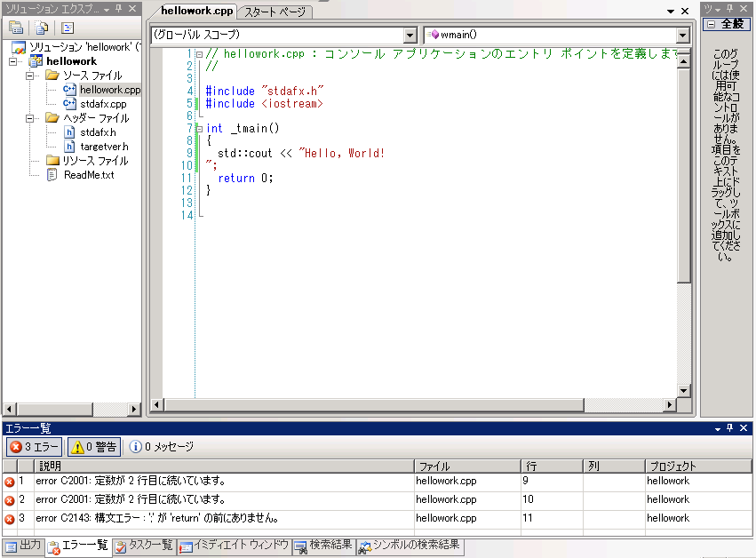Click the editor vertical scrollbar thumb

click(x=683, y=176)
